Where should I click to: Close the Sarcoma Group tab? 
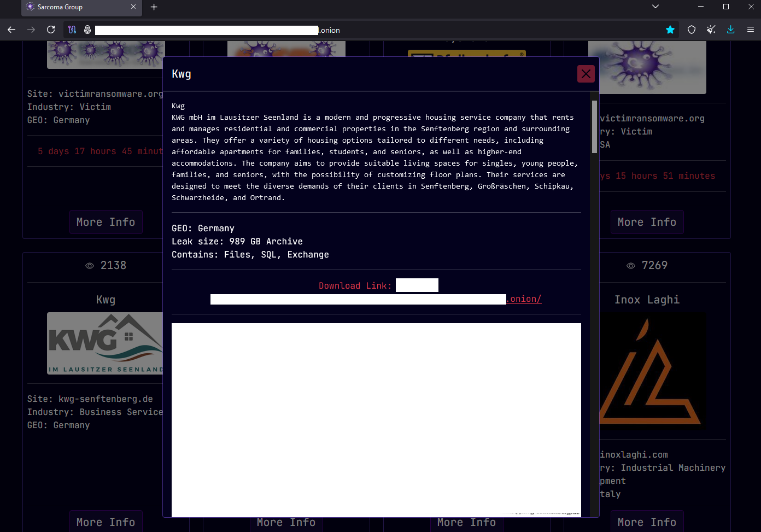coord(133,7)
